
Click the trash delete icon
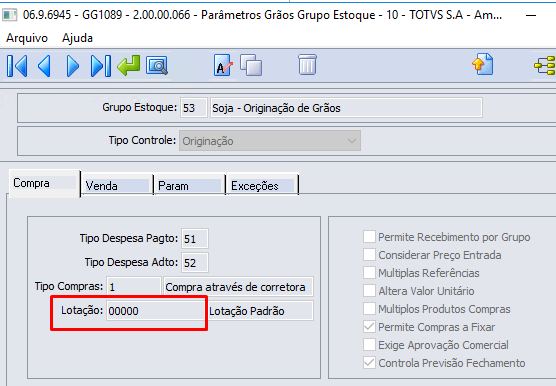pos(307,65)
